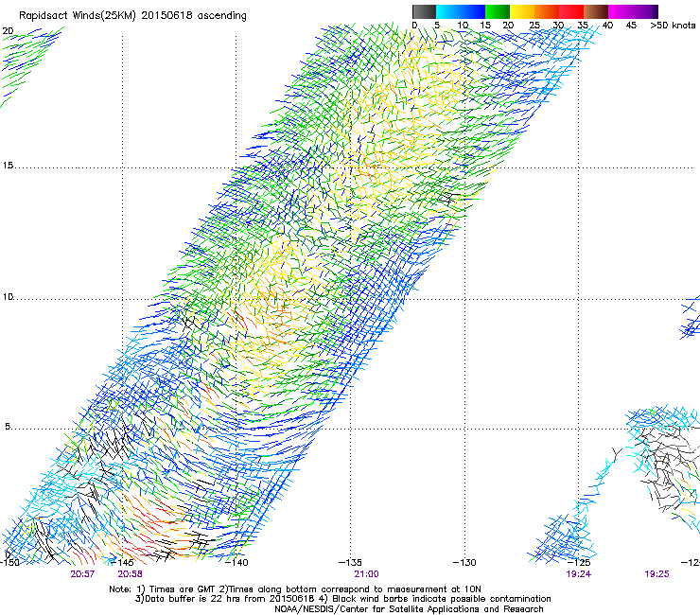Click the longitude label '-130'
The image size is (700, 615).
click(464, 562)
